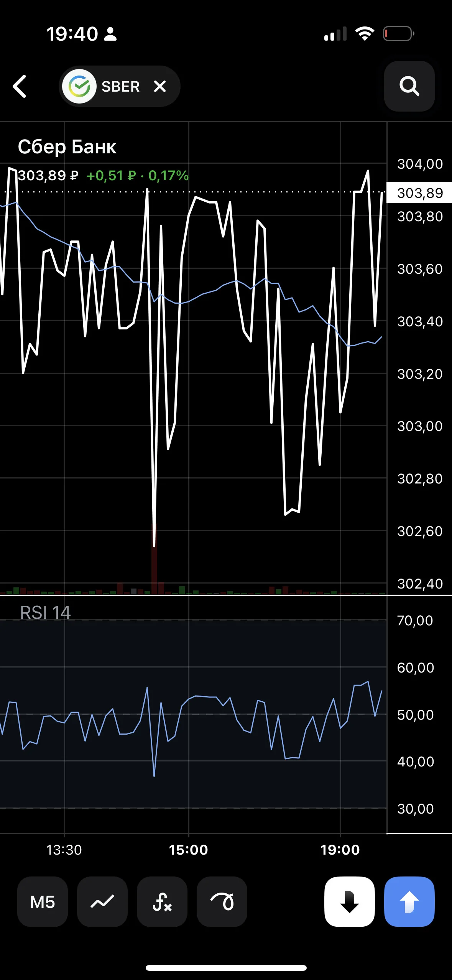Select the current price label 303,89

point(419,192)
